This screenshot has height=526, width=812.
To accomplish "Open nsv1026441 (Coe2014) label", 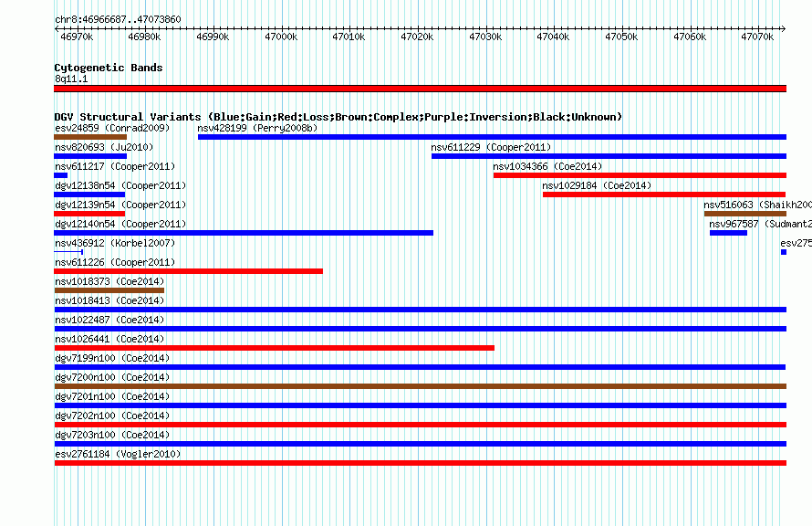I will tap(109, 339).
